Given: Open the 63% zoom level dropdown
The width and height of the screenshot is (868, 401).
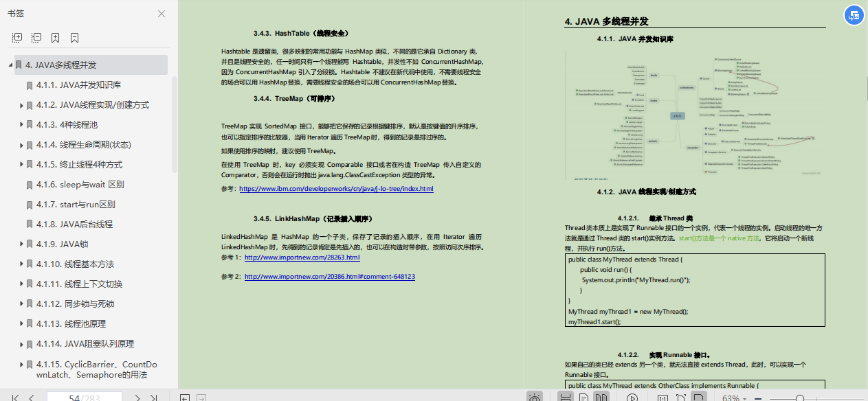Looking at the screenshot, I should tap(734, 397).
